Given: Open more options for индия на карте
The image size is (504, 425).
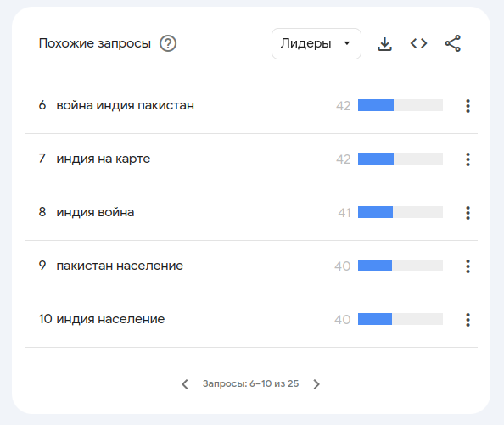Looking at the screenshot, I should [468, 159].
